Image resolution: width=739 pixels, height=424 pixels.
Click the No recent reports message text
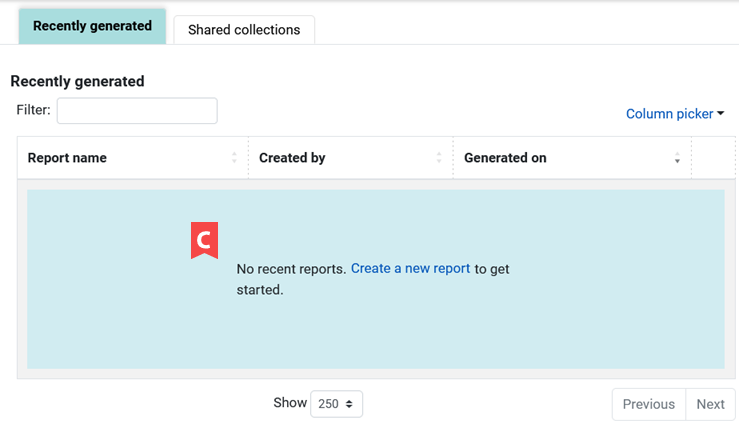click(x=291, y=269)
